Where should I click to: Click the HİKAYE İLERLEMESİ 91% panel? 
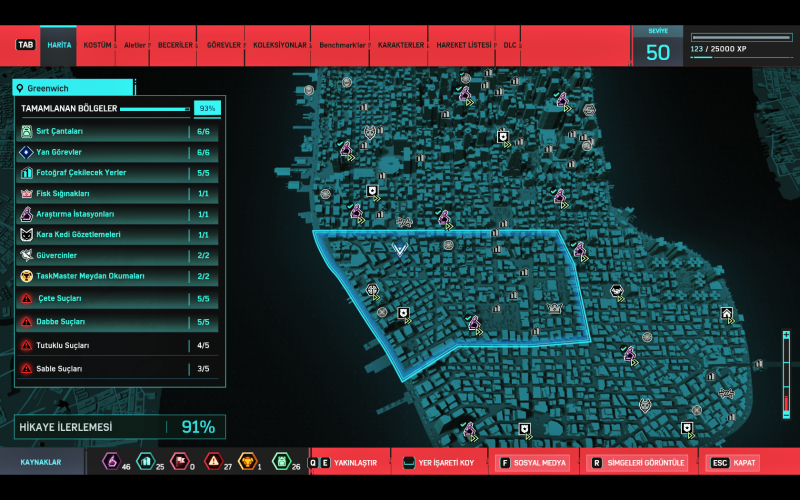point(120,427)
